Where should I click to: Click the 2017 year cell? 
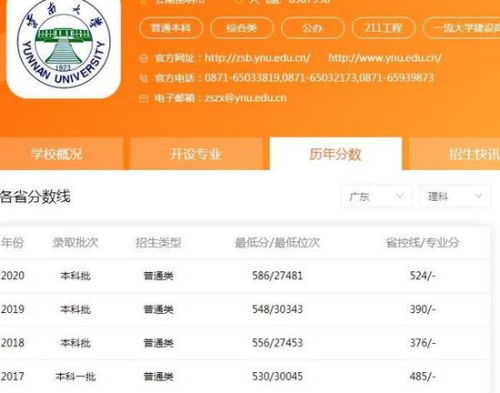tap(13, 377)
